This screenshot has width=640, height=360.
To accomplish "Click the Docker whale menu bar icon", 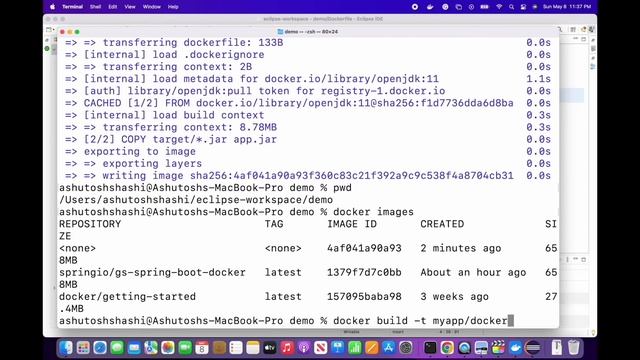I will click(430, 7).
